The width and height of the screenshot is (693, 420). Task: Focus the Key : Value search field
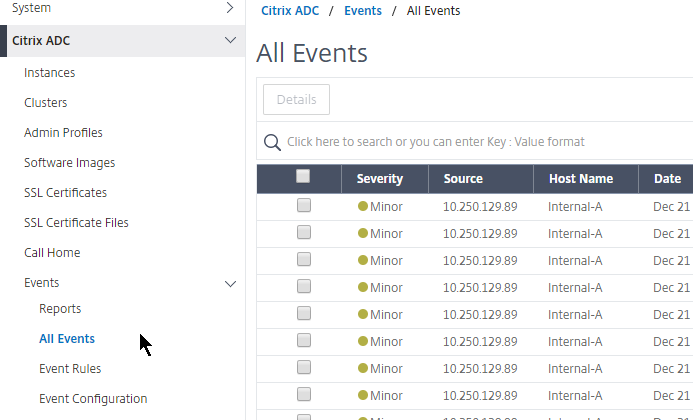click(436, 142)
